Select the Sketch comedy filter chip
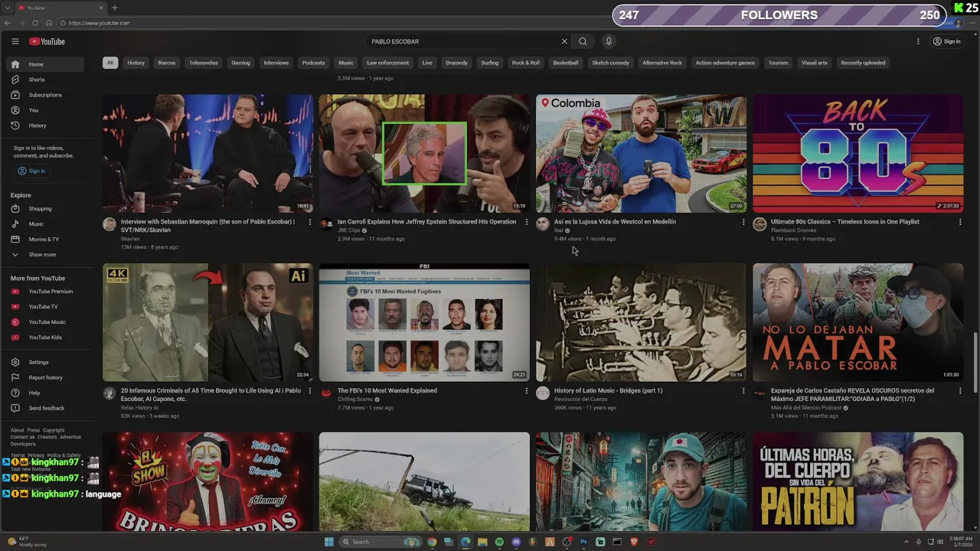This screenshot has width=980, height=551. (x=610, y=63)
